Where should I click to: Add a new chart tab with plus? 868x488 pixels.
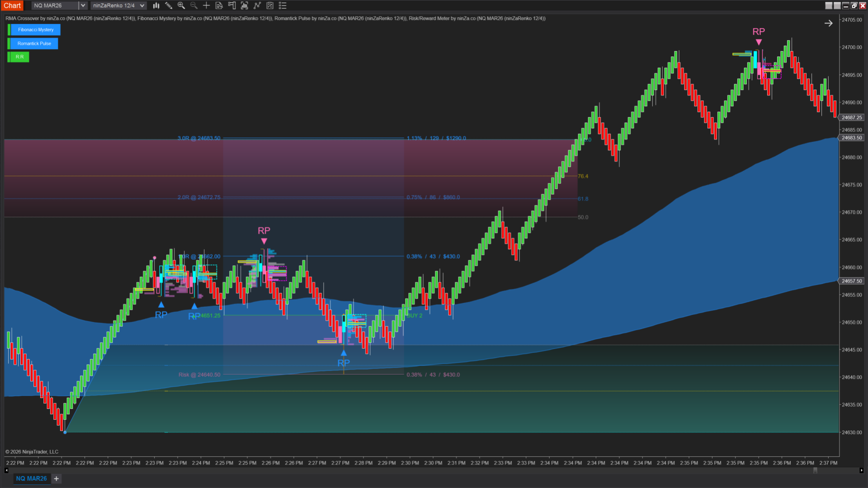click(57, 479)
